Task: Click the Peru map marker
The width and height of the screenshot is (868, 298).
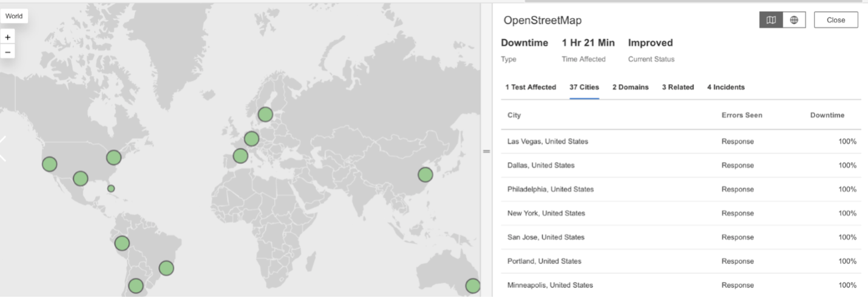Action: [122, 243]
